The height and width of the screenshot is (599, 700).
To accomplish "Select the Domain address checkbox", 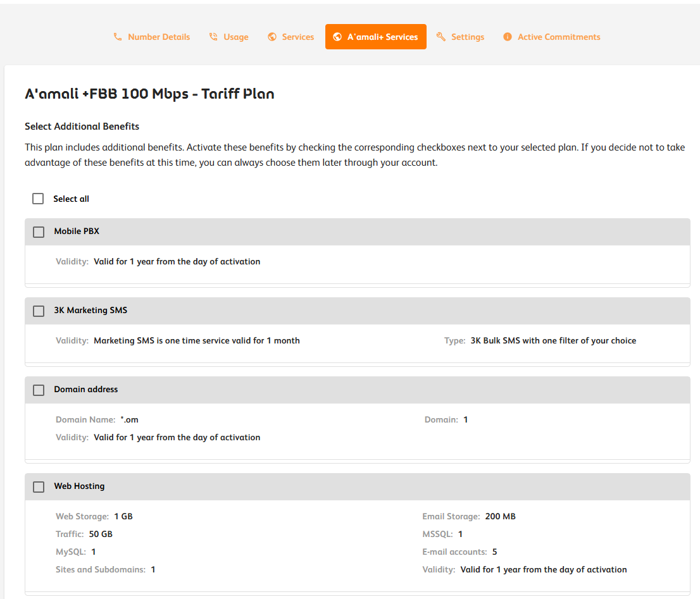I will point(39,390).
